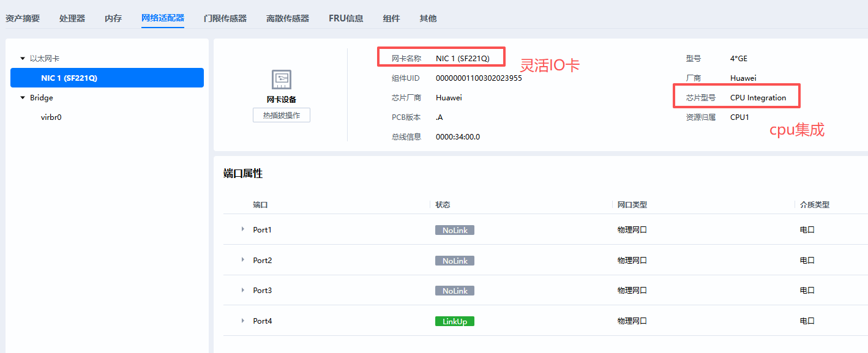868x353 pixels.
Task: Click the NoLink status badge for Port1
Action: point(454,230)
